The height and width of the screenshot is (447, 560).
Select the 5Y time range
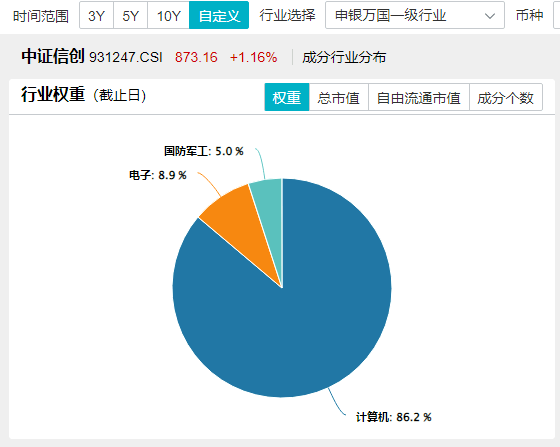(130, 15)
